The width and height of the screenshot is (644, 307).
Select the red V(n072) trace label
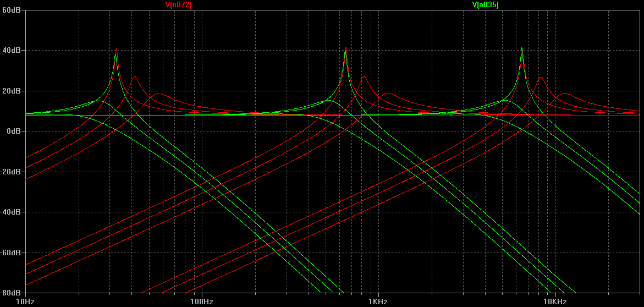click(x=178, y=4)
